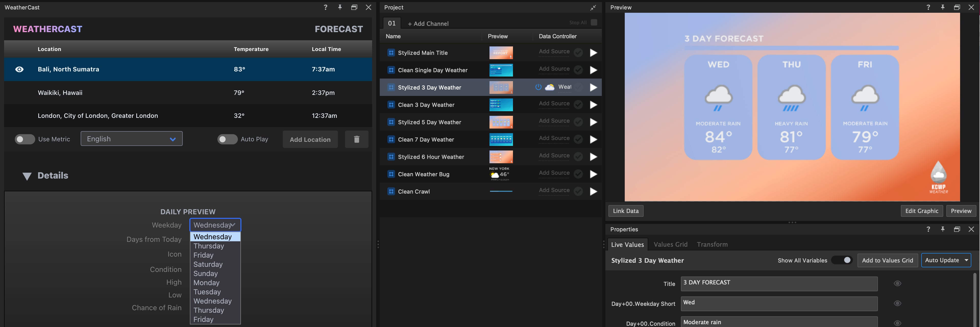This screenshot has width=980, height=327.
Task: Select Saturday from the weekday list
Action: coord(215,264)
